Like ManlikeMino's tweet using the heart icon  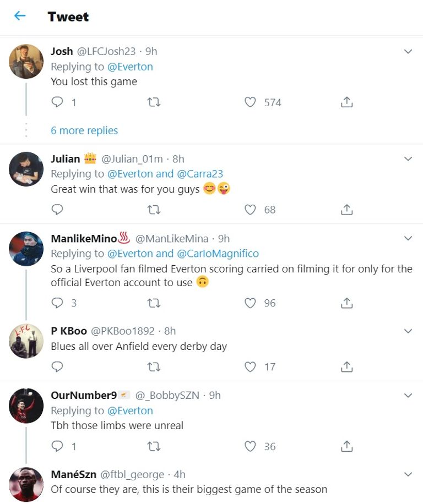(250, 303)
